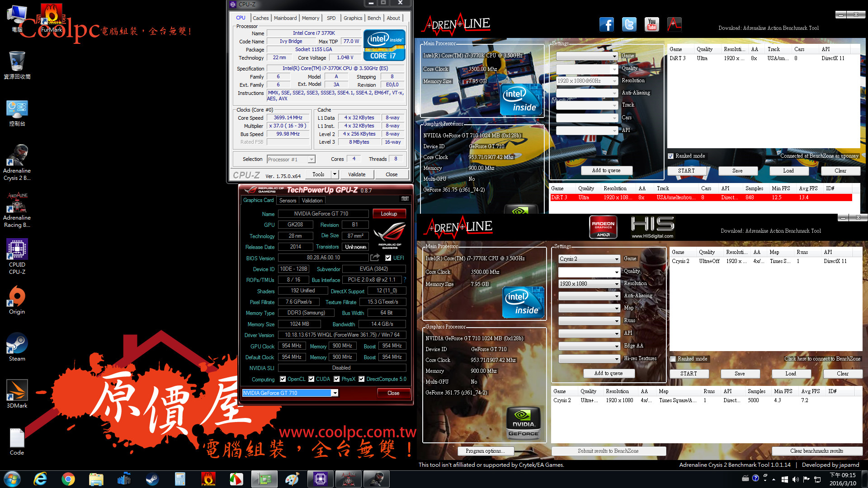Select the red DiRT 3 result row
The height and width of the screenshot is (488, 868).
700,197
